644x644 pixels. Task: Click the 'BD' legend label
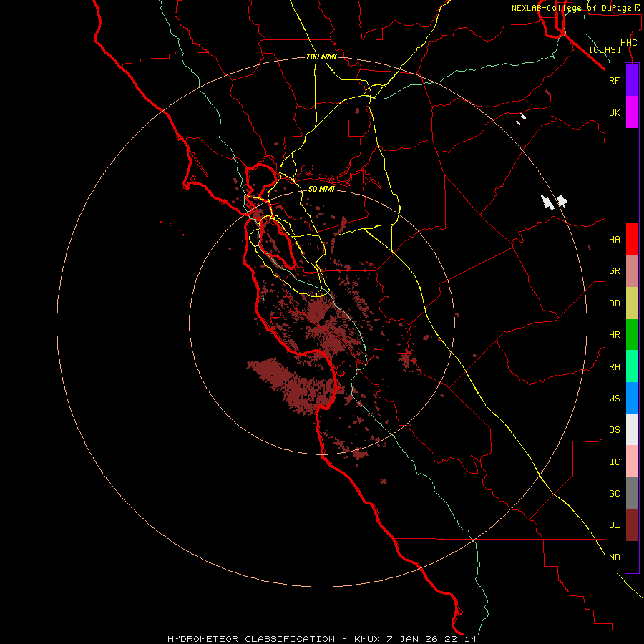(x=614, y=303)
